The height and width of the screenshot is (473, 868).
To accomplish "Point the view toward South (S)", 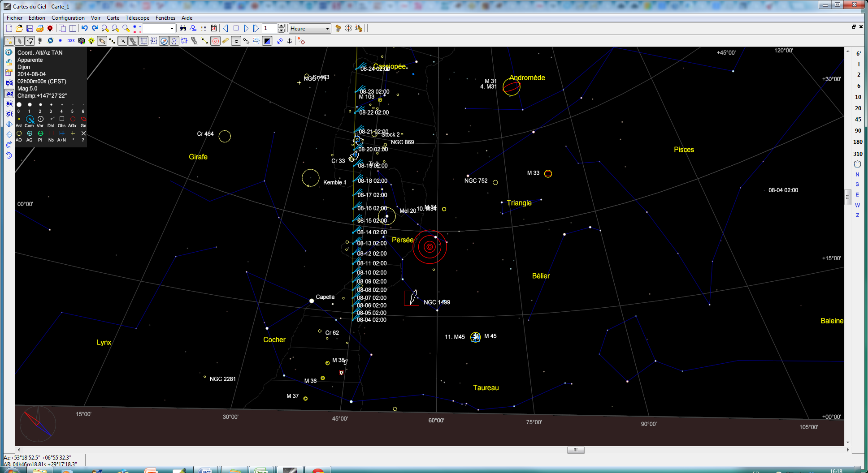I will click(x=857, y=185).
